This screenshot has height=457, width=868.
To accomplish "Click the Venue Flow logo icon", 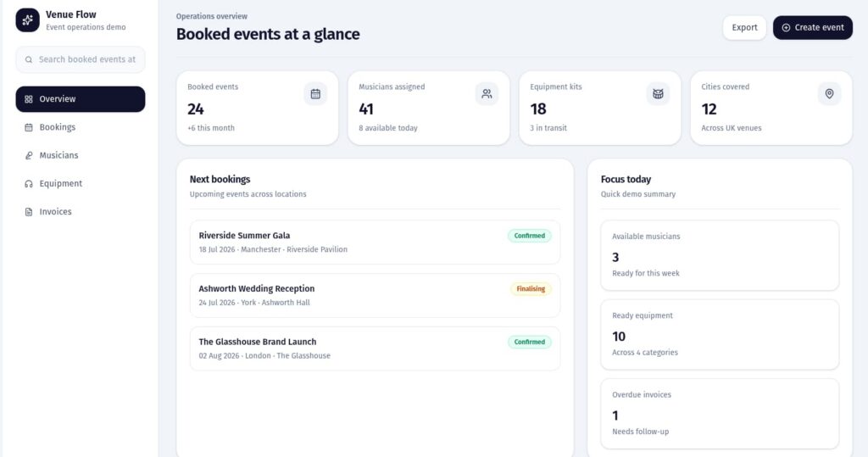I will [28, 20].
